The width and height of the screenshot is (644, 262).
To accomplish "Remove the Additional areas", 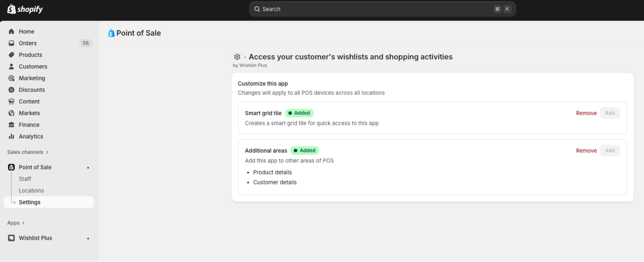I will pos(586,151).
